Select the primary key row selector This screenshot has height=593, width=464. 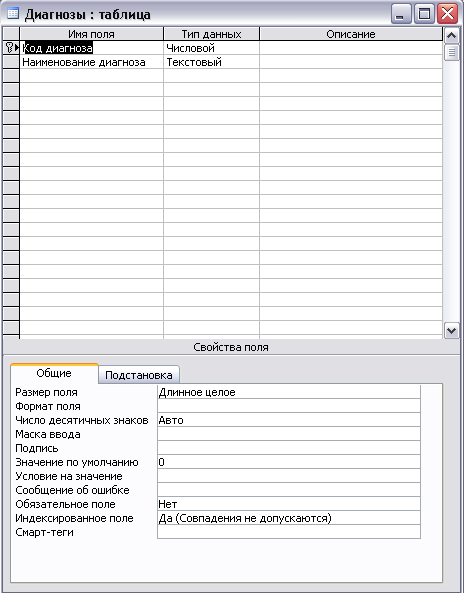[x=11, y=48]
